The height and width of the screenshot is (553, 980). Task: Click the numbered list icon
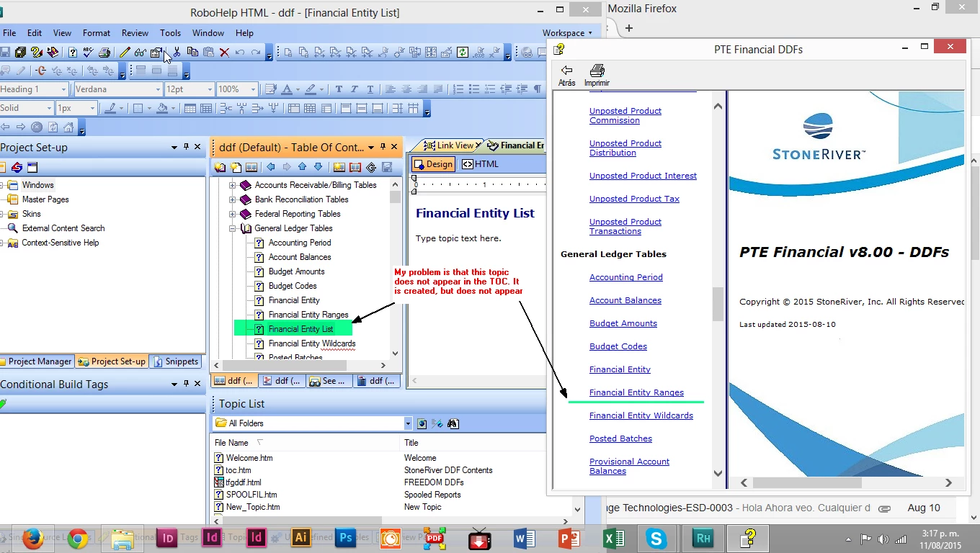coord(458,89)
